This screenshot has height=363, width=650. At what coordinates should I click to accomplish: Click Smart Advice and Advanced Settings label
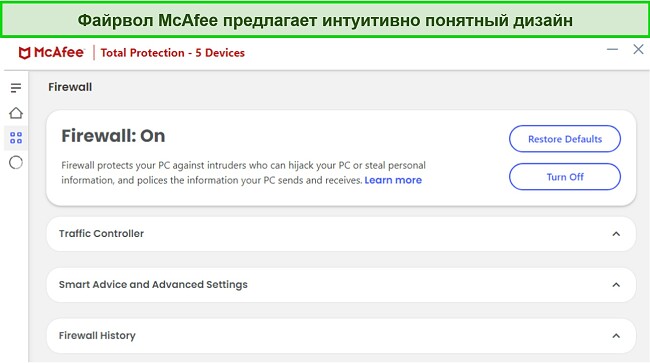[x=153, y=285]
